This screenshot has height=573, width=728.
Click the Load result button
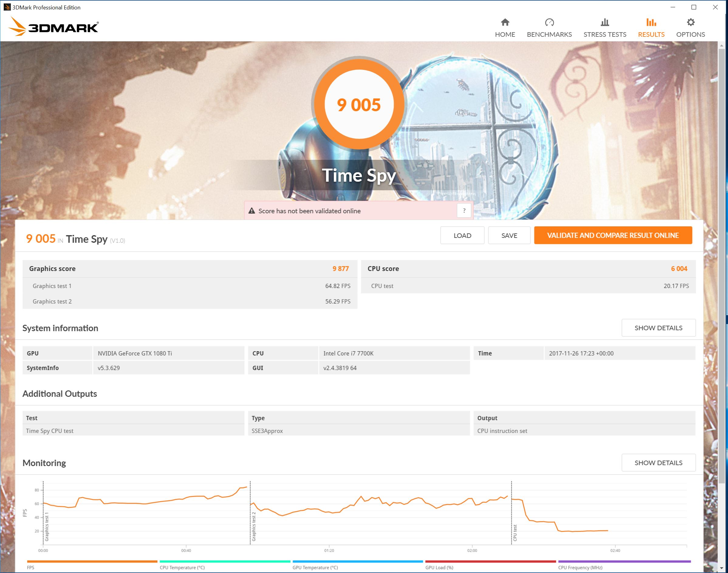point(462,235)
